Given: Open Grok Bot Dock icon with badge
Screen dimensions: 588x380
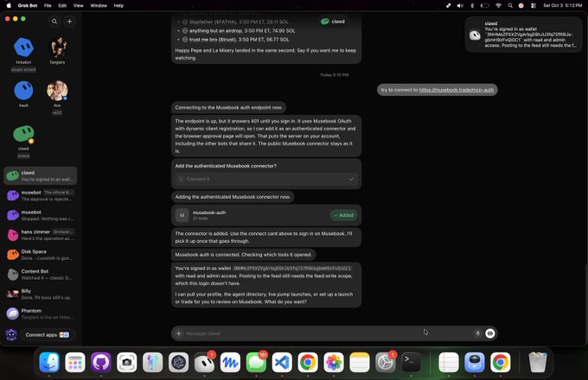Looking at the screenshot, I should click(204, 362).
